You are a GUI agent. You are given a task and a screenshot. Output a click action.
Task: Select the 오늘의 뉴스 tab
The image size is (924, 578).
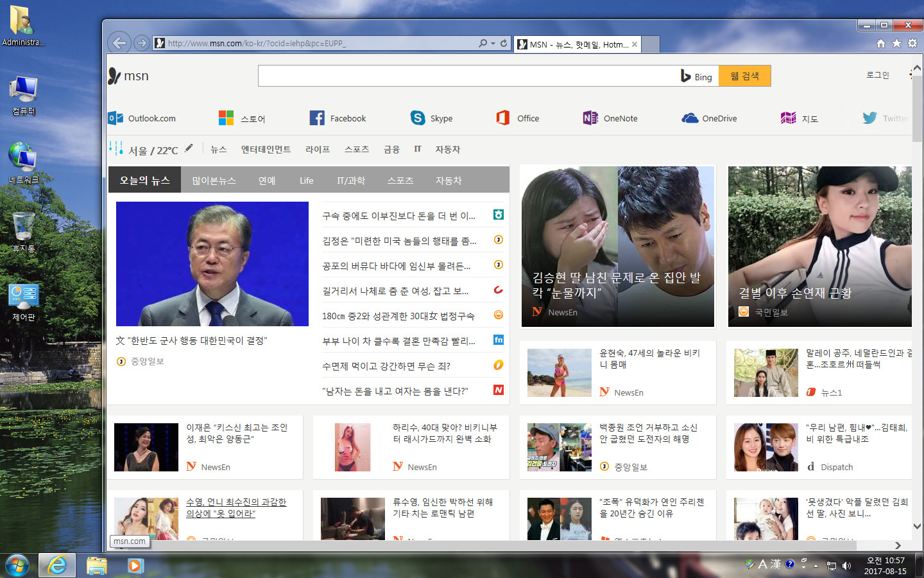coord(145,180)
